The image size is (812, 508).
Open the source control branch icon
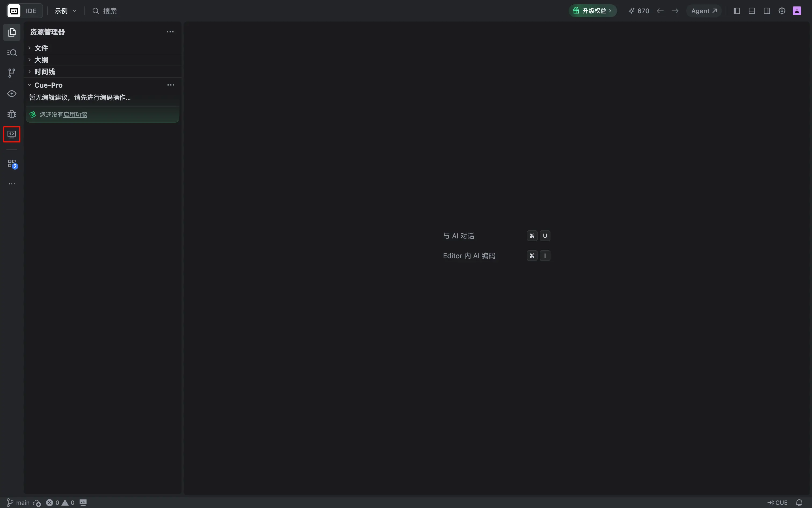[x=12, y=73]
